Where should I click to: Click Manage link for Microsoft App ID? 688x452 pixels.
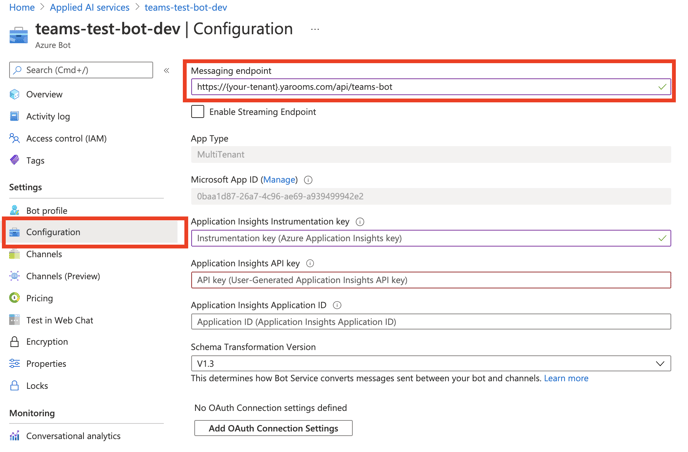coord(279,179)
